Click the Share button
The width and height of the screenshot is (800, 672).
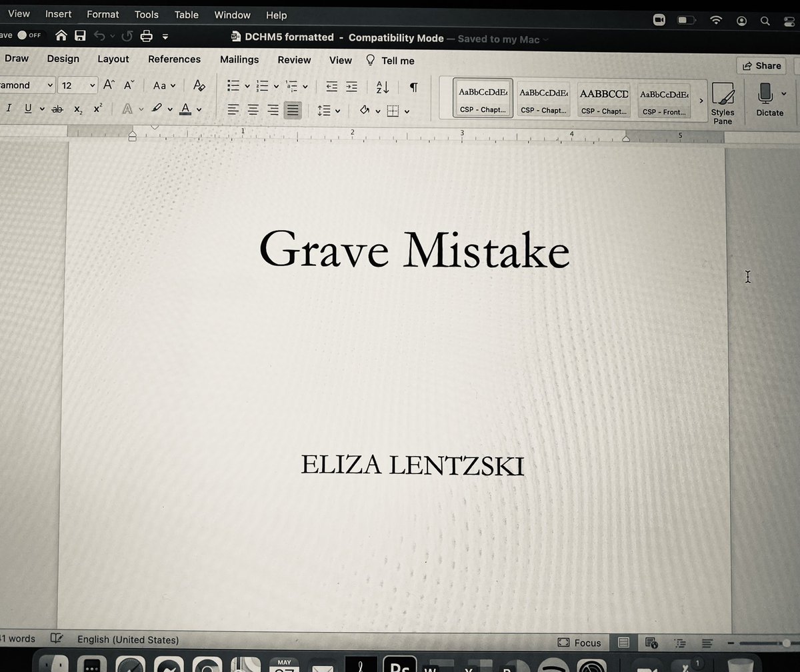pos(761,66)
